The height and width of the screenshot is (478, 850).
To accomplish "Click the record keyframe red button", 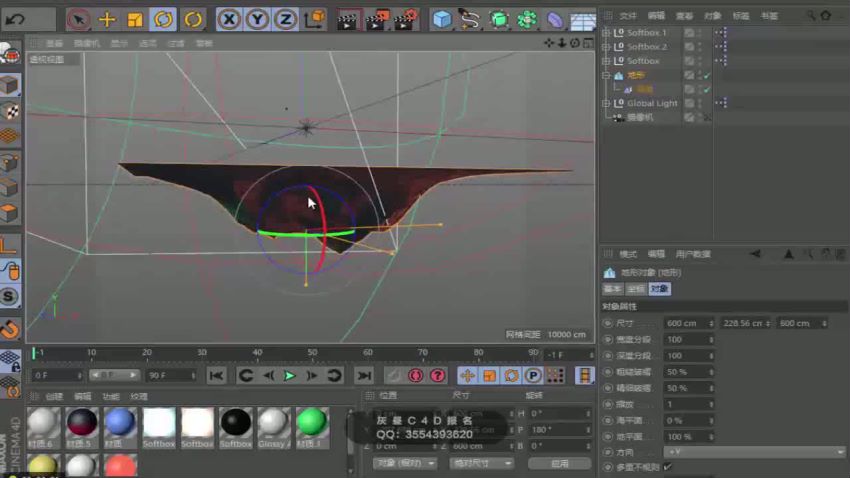I will pyautogui.click(x=415, y=376).
